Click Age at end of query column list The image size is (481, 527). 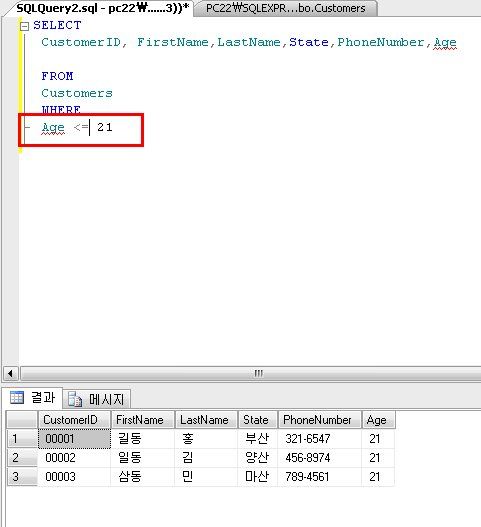pyautogui.click(x=445, y=43)
